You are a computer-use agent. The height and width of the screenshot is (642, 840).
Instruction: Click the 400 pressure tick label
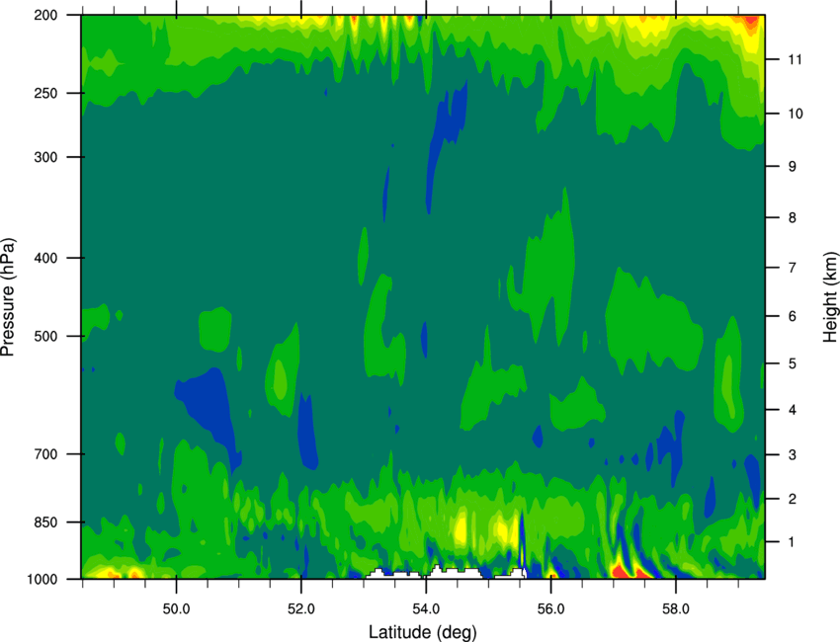[x=46, y=258]
